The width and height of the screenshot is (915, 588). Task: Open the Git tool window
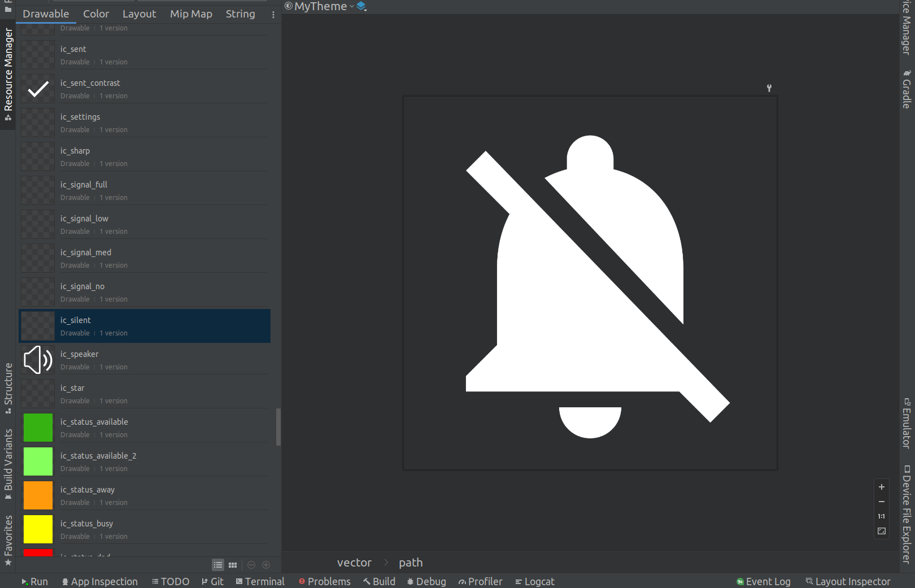point(212,581)
